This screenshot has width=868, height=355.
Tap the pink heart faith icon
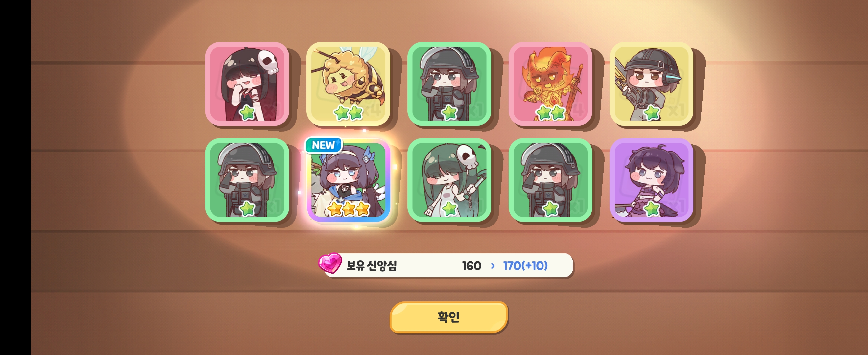click(330, 263)
